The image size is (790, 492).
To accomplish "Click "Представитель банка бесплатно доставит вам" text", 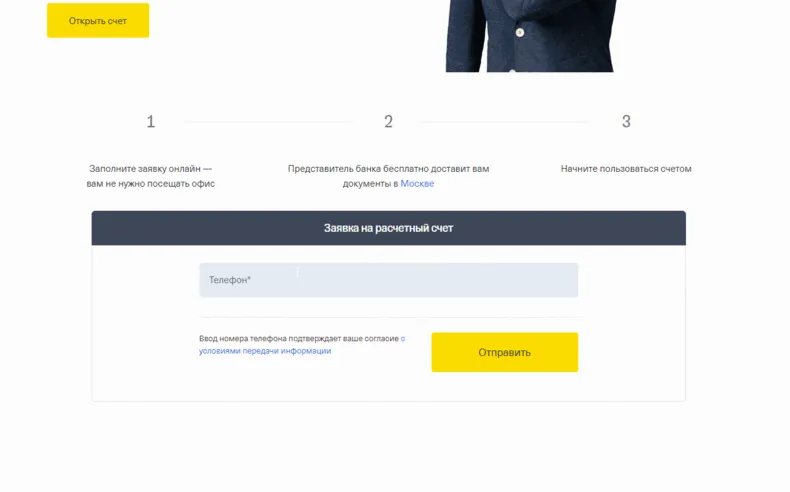I will (x=388, y=169).
